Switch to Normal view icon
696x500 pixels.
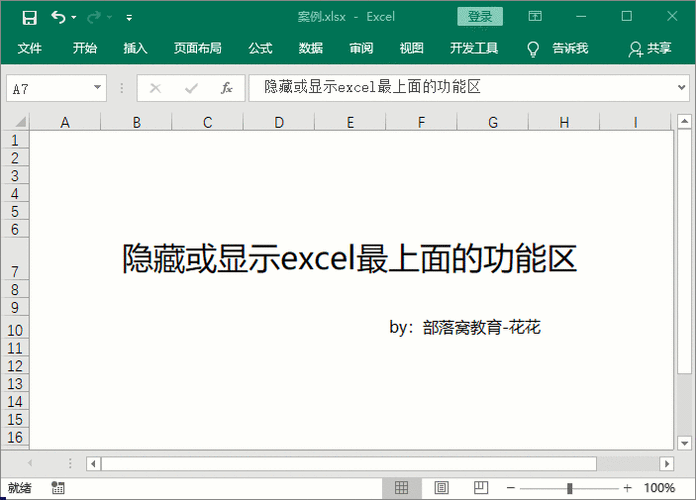(401, 488)
